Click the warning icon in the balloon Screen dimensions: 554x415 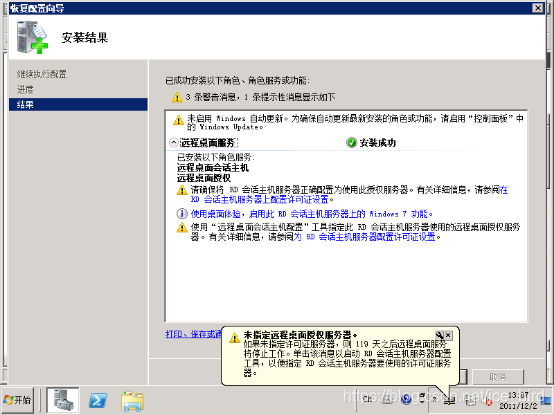point(234,338)
